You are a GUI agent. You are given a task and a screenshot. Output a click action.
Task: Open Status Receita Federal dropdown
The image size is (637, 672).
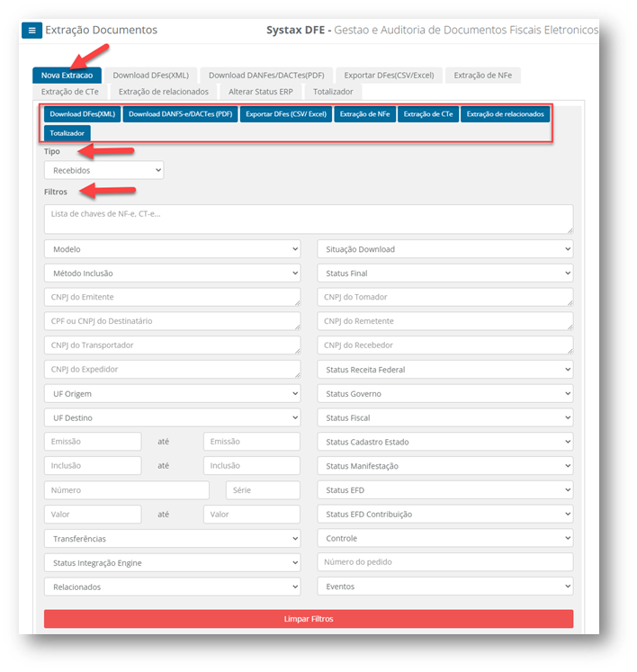click(445, 370)
